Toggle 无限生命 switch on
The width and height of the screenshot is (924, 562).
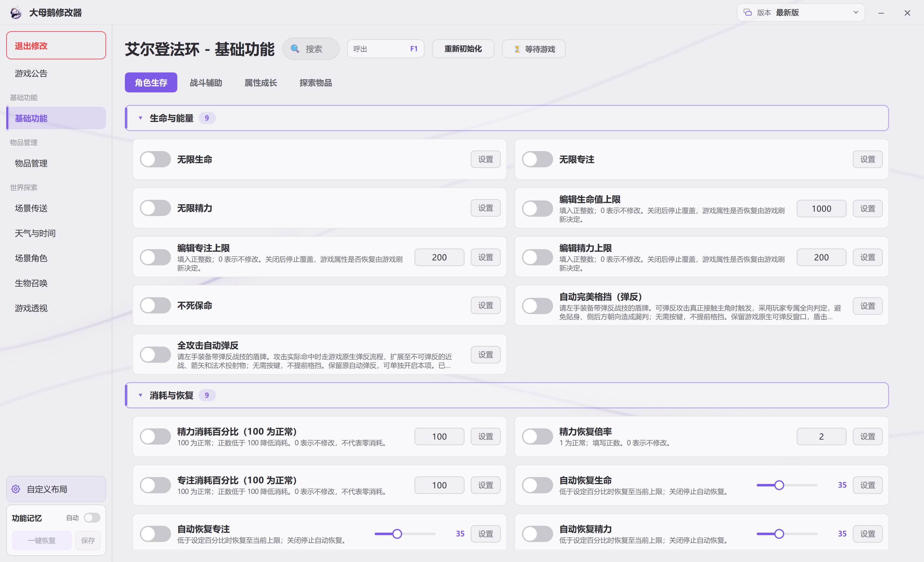tap(155, 160)
